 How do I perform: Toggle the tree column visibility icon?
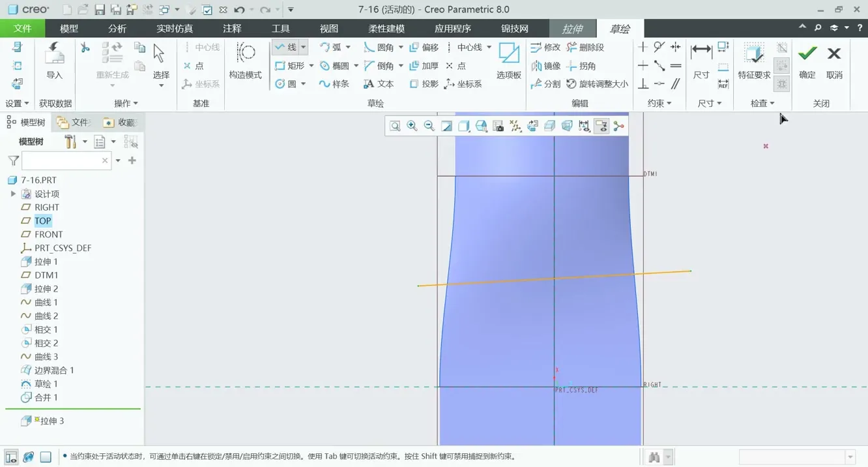131,142
